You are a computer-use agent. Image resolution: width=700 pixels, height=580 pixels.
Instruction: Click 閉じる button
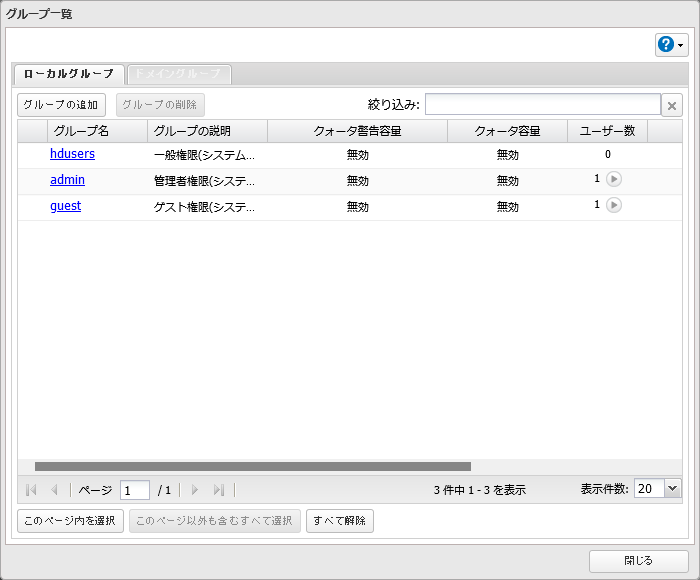[x=638, y=561]
